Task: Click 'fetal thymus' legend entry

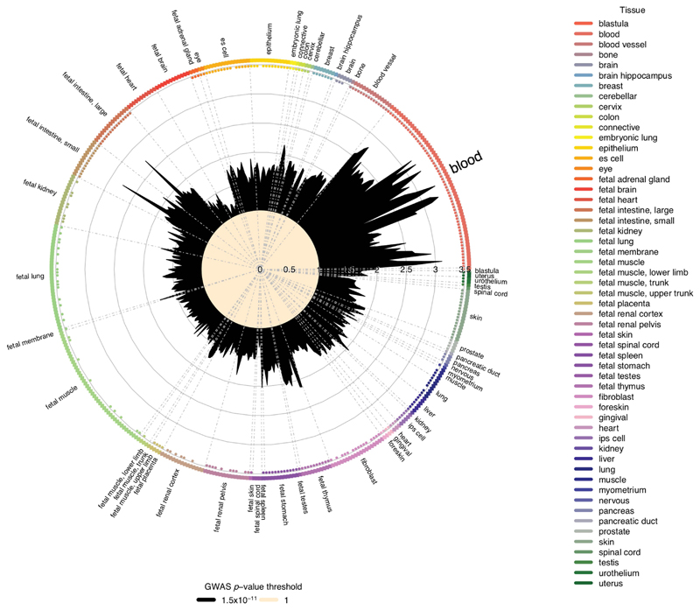Action: [x=621, y=387]
